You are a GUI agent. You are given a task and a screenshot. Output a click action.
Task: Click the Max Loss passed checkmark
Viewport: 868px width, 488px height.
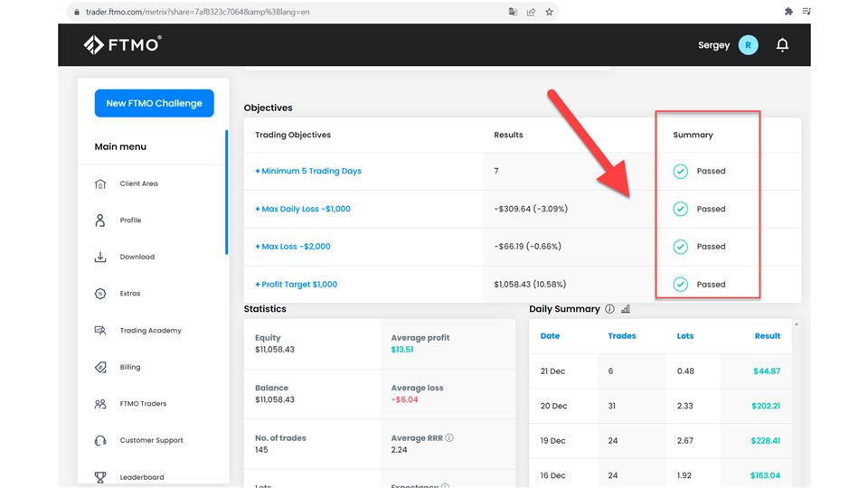pyautogui.click(x=680, y=246)
